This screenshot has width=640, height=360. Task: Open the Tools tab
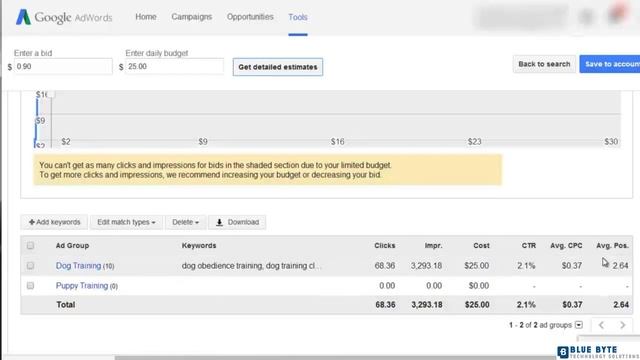click(298, 17)
